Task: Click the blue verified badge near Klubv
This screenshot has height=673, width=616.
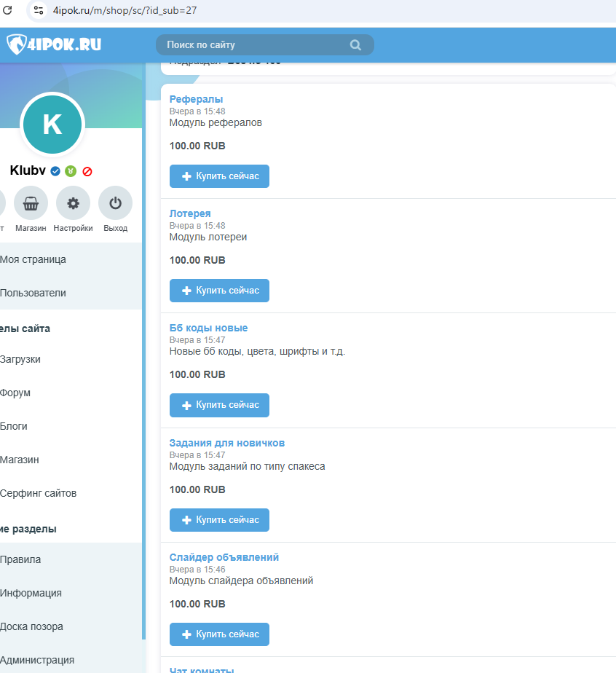Action: point(55,171)
